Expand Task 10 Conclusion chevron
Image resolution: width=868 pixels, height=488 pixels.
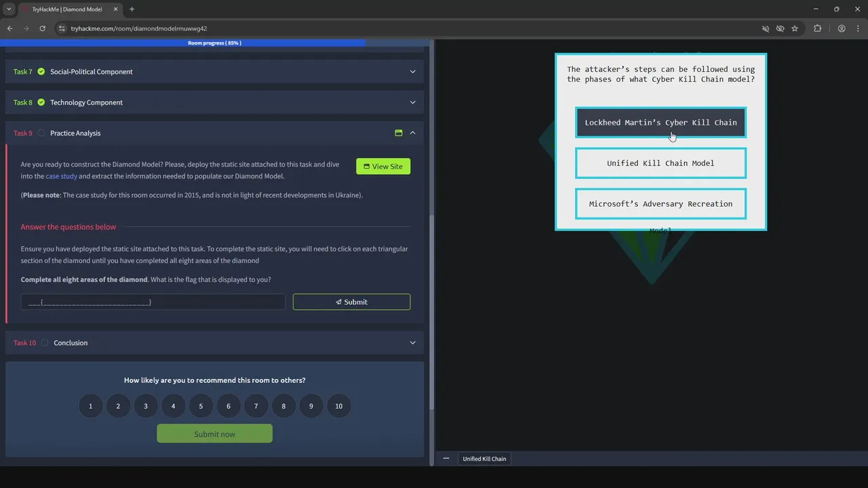(412, 343)
